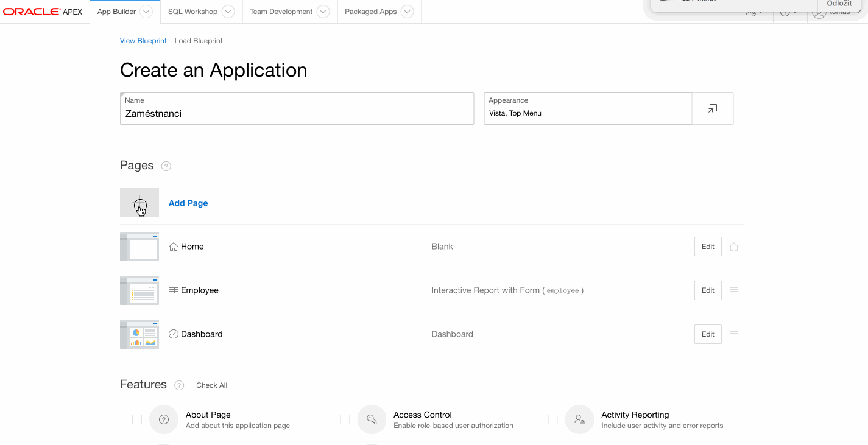The width and height of the screenshot is (868, 445).
Task: Click the Check All features link
Action: pyautogui.click(x=211, y=385)
